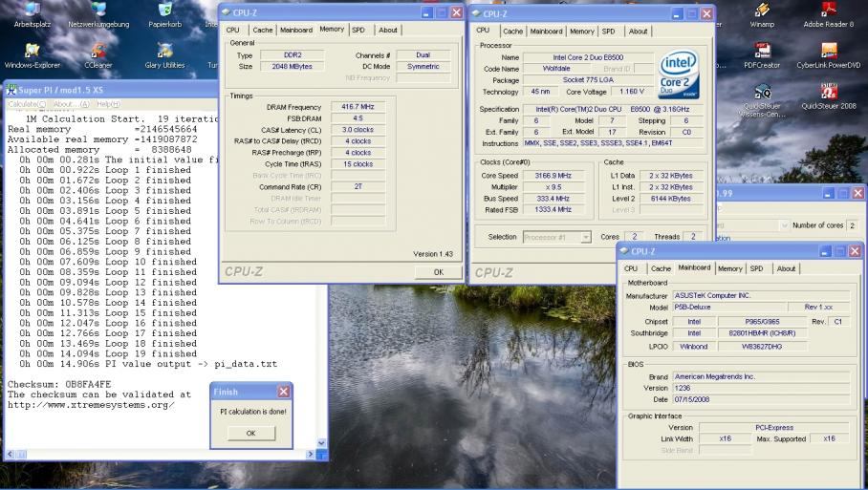Screen dimensions: 868x490
Task: Click the Intel Core 2 Duo logo
Action: click(678, 75)
